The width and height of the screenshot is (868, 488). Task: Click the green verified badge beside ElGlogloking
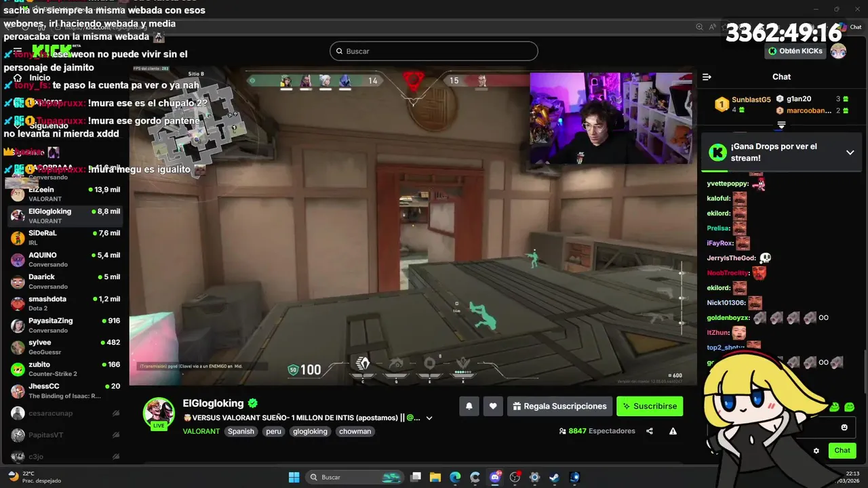click(x=253, y=403)
